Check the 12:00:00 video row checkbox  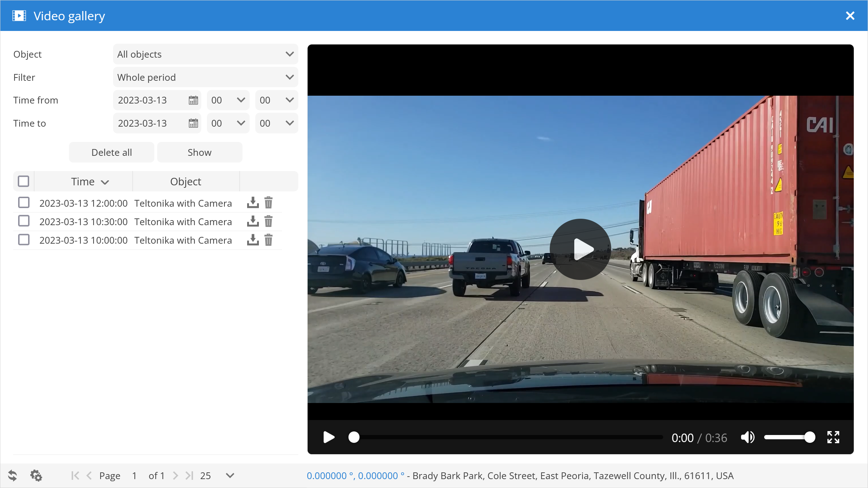tap(24, 203)
